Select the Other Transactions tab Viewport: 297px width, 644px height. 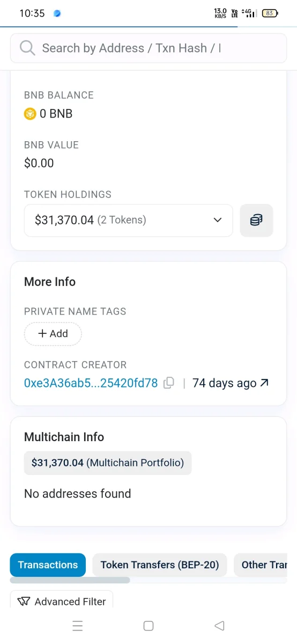click(x=261, y=565)
